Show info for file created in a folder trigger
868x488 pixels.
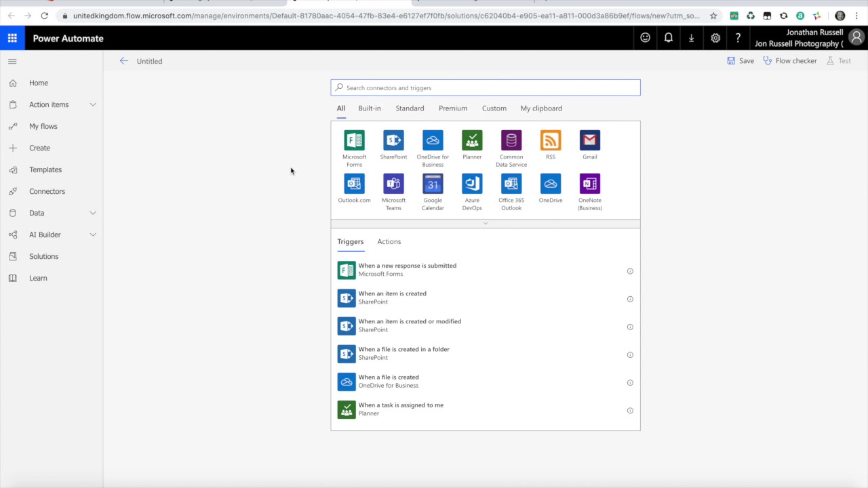tap(630, 354)
